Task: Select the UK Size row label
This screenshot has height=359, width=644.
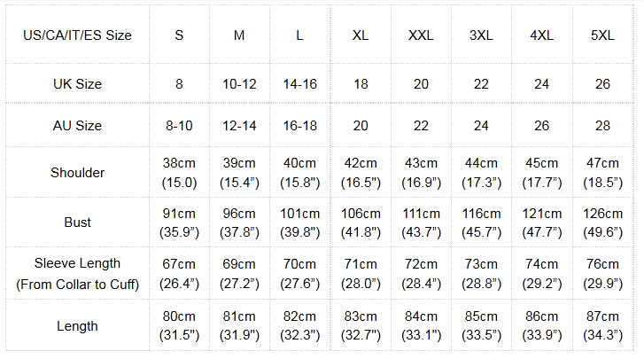Action: click(x=78, y=84)
